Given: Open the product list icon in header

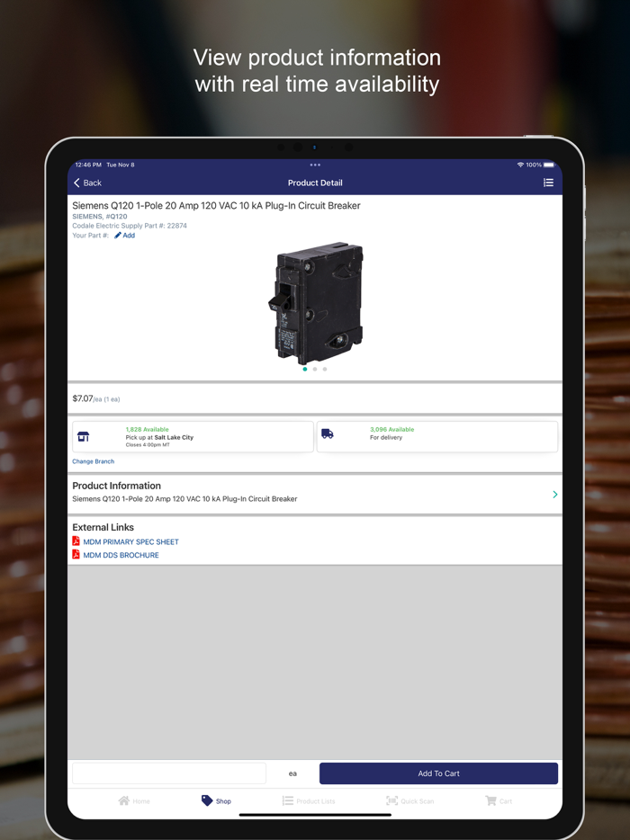Looking at the screenshot, I should [548, 183].
